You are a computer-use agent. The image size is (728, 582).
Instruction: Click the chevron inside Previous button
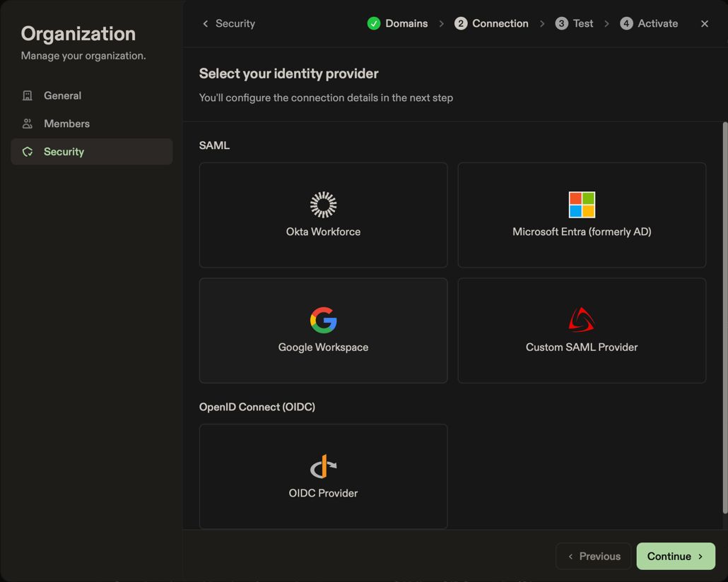570,557
